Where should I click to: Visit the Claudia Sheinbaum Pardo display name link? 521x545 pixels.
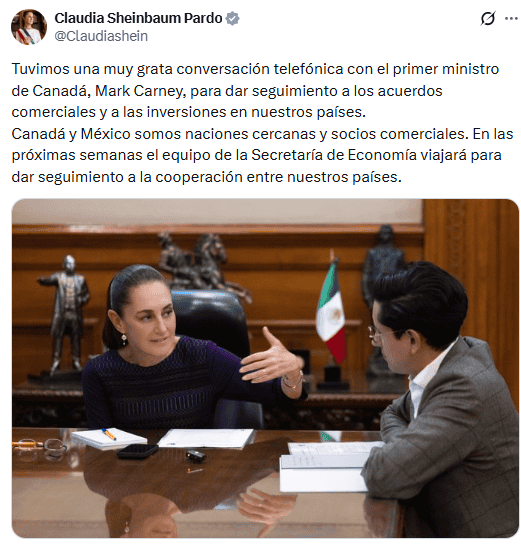pos(138,18)
